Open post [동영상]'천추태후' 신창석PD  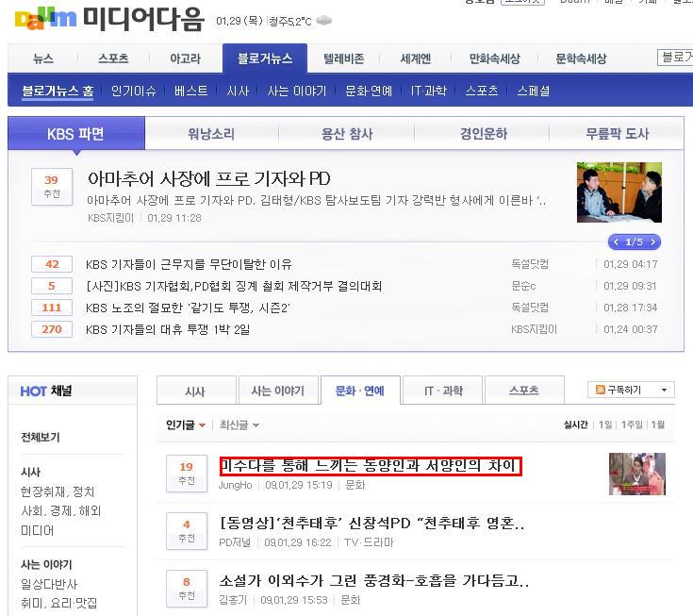[x=372, y=524]
